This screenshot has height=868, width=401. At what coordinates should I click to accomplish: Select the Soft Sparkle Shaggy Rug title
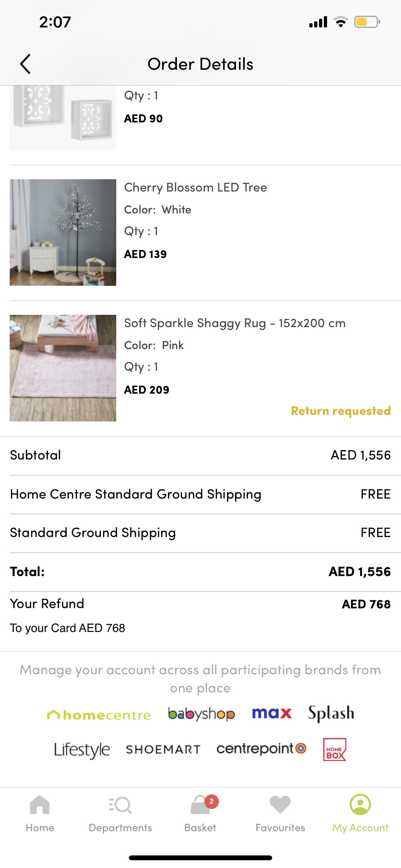click(x=234, y=323)
